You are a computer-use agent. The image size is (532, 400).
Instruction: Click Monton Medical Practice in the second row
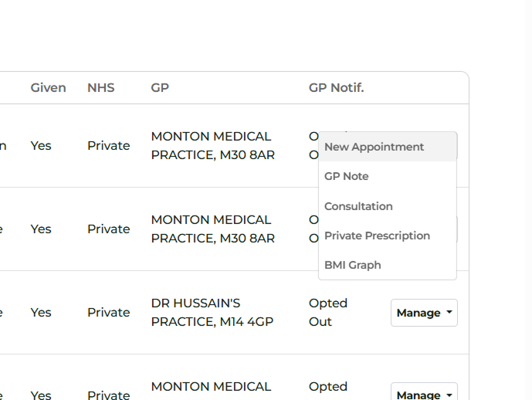[212, 229]
